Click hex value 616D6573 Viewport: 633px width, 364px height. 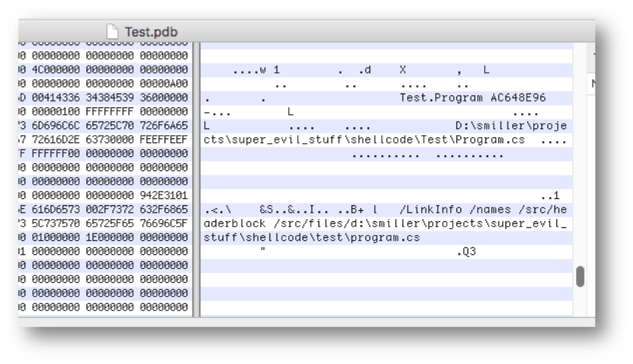[x=56, y=209]
